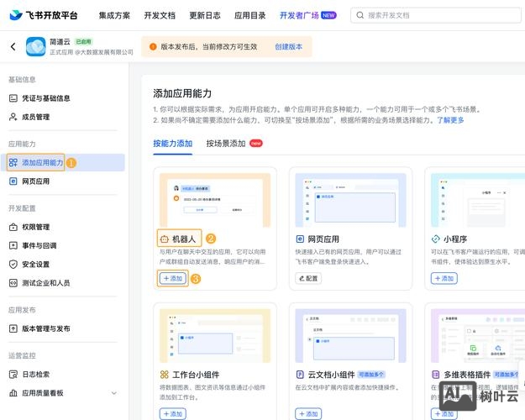The width and height of the screenshot is (525, 420).
Task: Click the 版本管理与发布 upload icon
Action: pos(13,328)
